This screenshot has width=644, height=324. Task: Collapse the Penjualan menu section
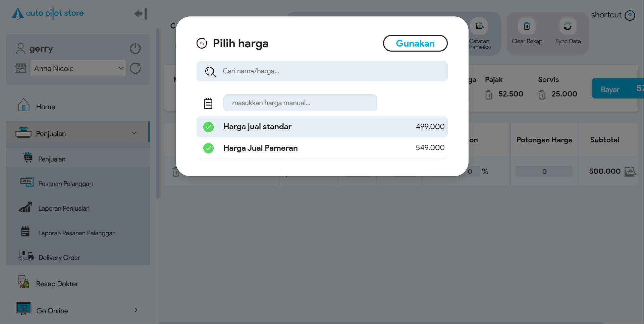134,133
